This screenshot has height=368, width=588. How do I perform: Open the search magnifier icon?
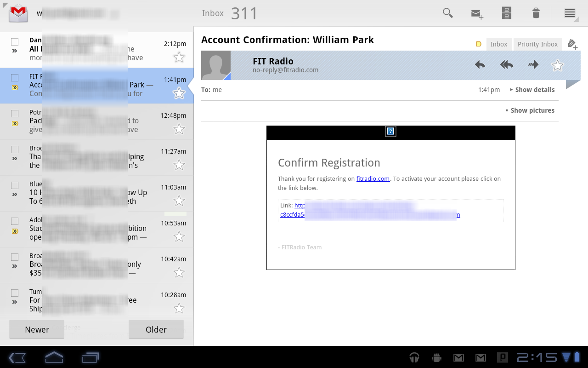tap(447, 13)
